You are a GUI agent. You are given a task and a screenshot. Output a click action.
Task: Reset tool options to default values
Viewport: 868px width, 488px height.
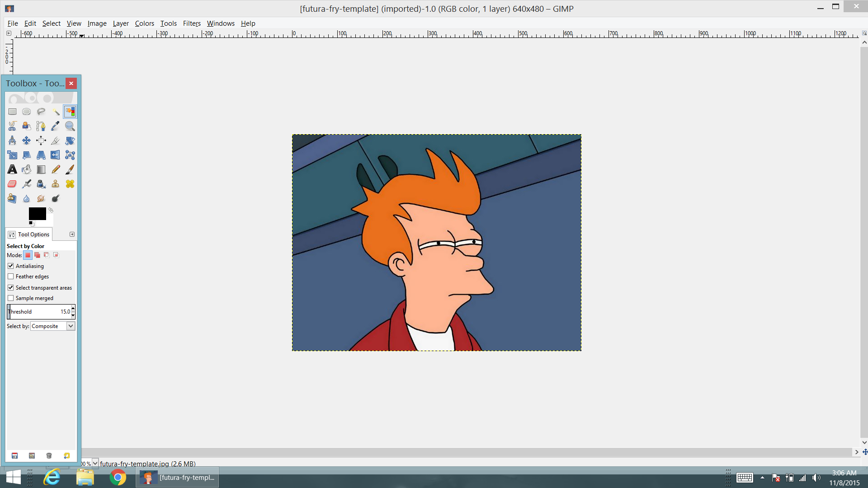coord(67,456)
